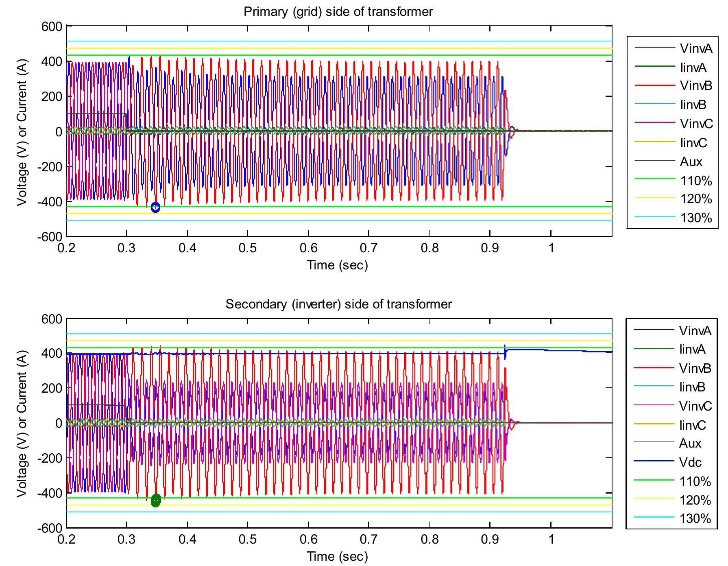728x566 pixels.
Task: Select the IinvA legend line sample in primary plot
Action: (655, 67)
